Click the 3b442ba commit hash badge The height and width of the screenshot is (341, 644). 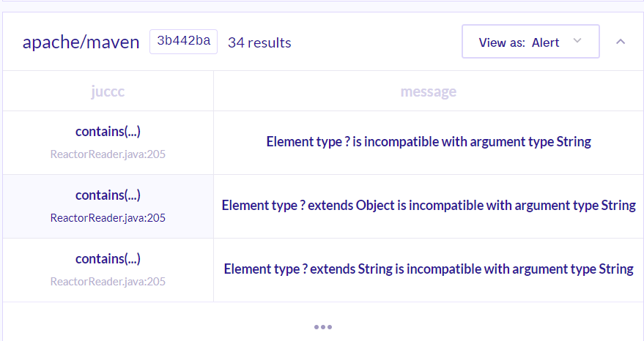pos(184,42)
